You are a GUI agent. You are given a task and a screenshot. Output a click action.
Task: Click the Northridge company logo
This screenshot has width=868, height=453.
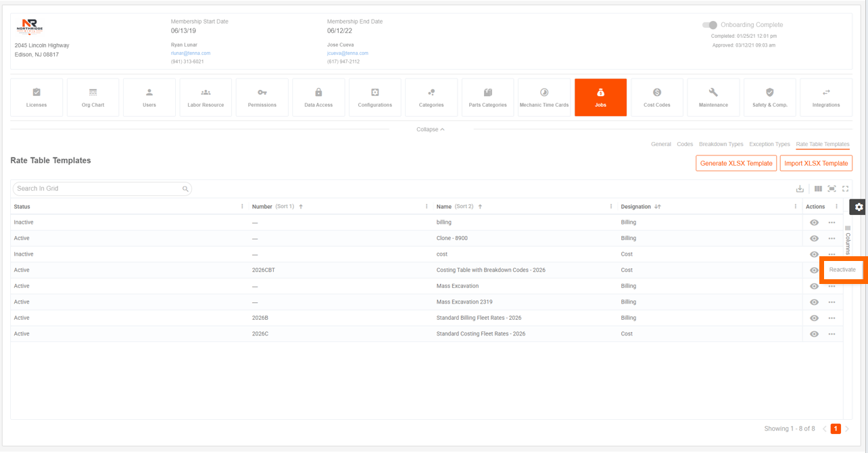pos(30,27)
